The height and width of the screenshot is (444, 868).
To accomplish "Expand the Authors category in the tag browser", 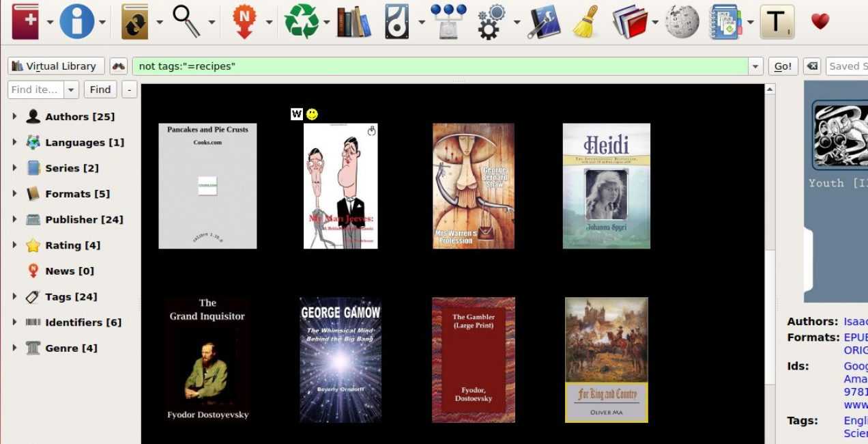I will [14, 117].
